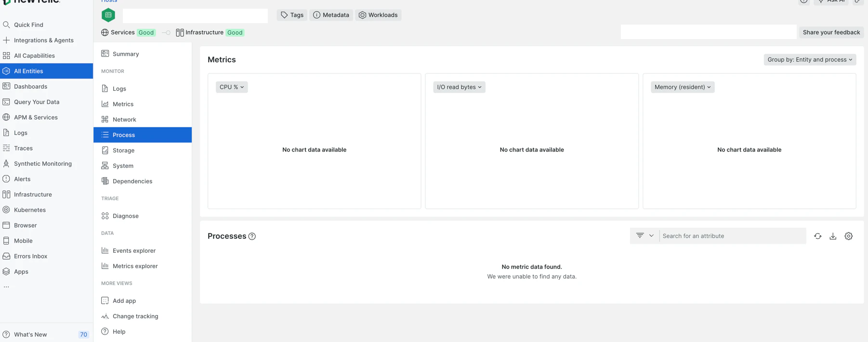Image resolution: width=868 pixels, height=342 pixels.
Task: Open Errors Inbox
Action: click(46, 256)
